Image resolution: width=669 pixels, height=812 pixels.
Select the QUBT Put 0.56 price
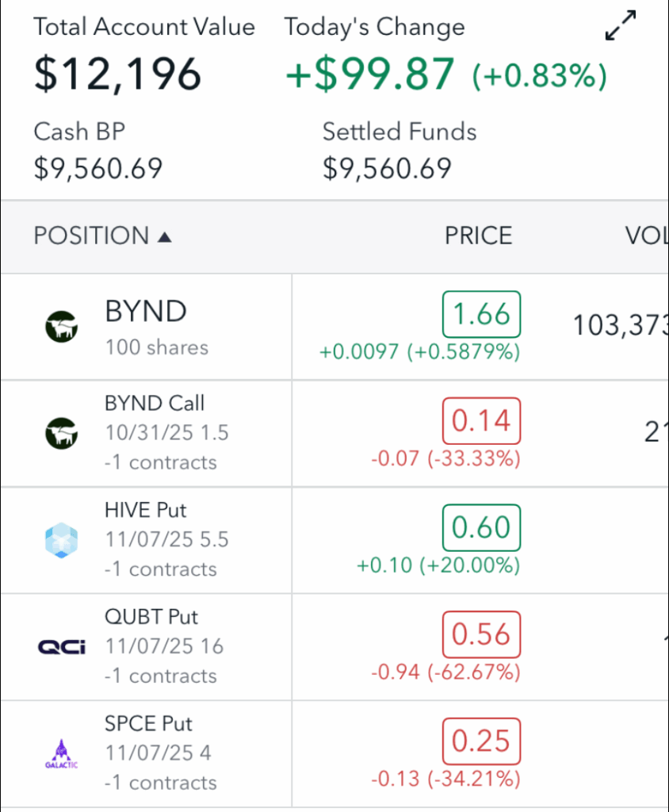point(481,634)
